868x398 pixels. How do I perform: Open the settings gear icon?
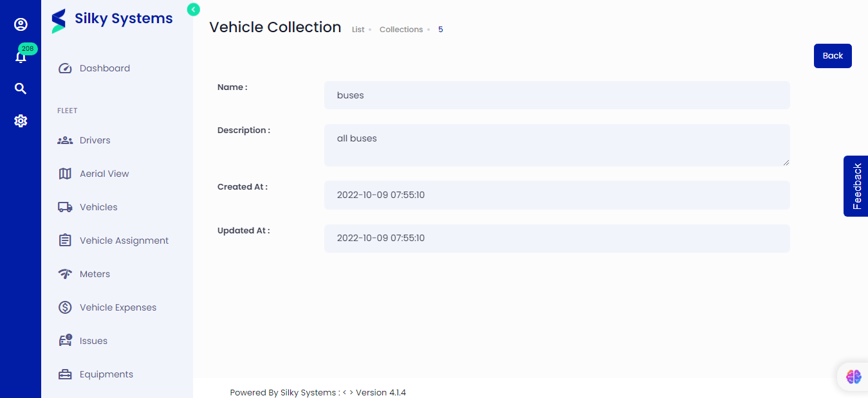[21, 120]
